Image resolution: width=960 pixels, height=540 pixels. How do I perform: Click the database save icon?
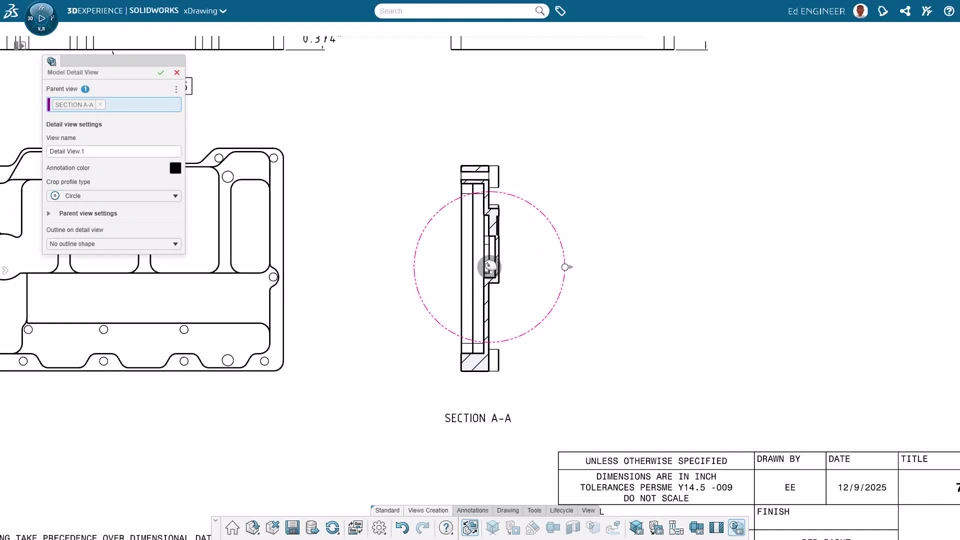click(312, 528)
